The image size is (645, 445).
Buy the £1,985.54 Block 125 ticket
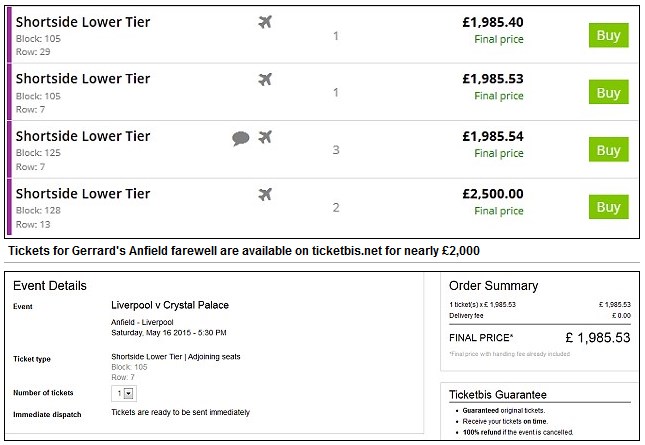[x=608, y=150]
